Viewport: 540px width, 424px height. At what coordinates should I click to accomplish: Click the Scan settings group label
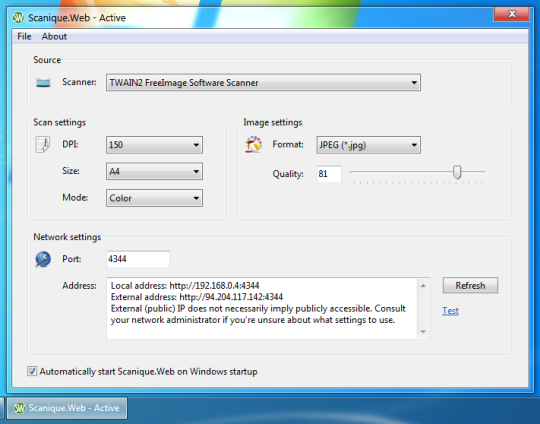coord(60,122)
